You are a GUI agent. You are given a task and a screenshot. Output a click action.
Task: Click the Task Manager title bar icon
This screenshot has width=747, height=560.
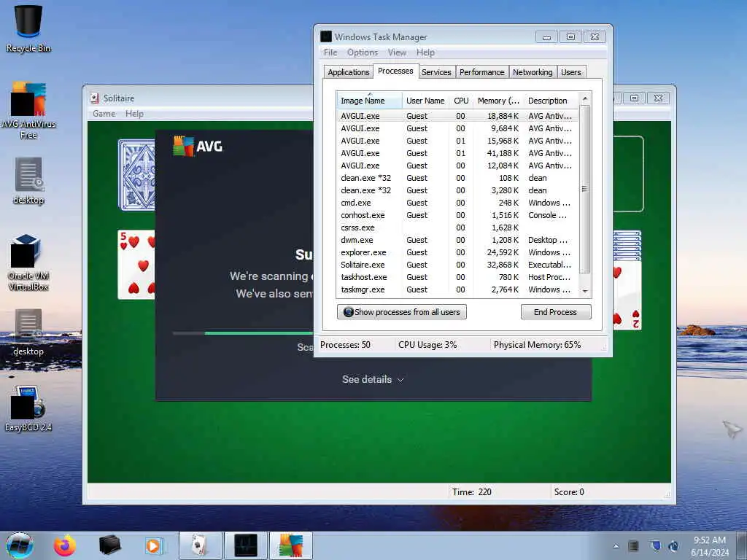(326, 36)
